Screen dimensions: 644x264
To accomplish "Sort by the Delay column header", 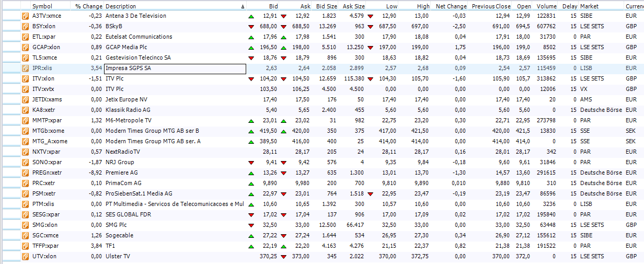I will [570, 6].
